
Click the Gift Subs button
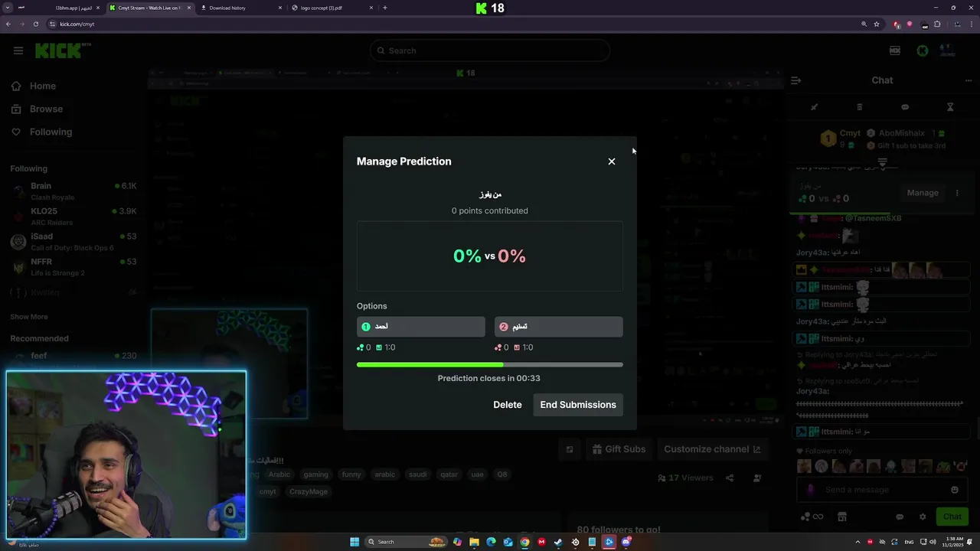pos(617,449)
